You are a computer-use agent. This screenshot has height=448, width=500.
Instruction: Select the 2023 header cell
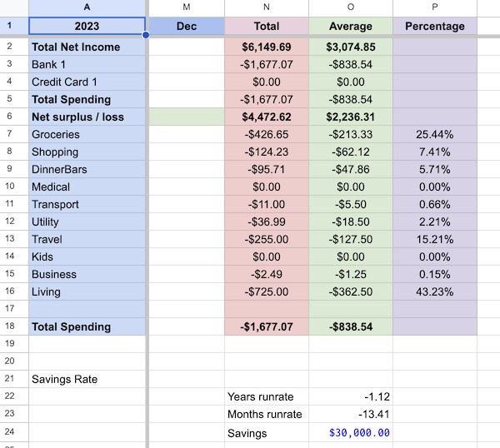[87, 26]
